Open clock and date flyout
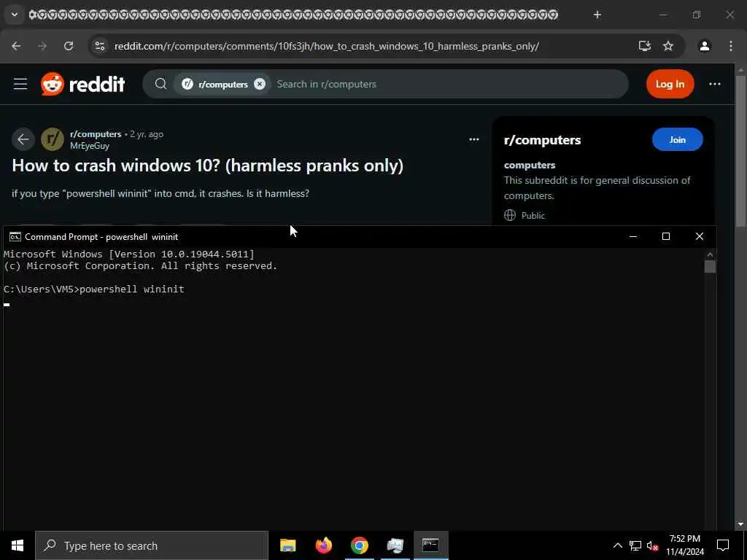Viewport: 747px width, 560px height. [685, 545]
